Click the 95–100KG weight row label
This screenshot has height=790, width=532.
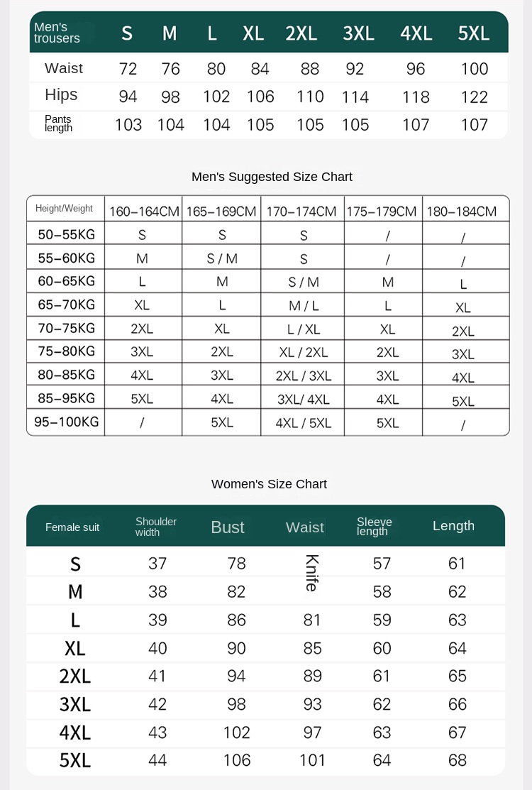click(x=67, y=422)
